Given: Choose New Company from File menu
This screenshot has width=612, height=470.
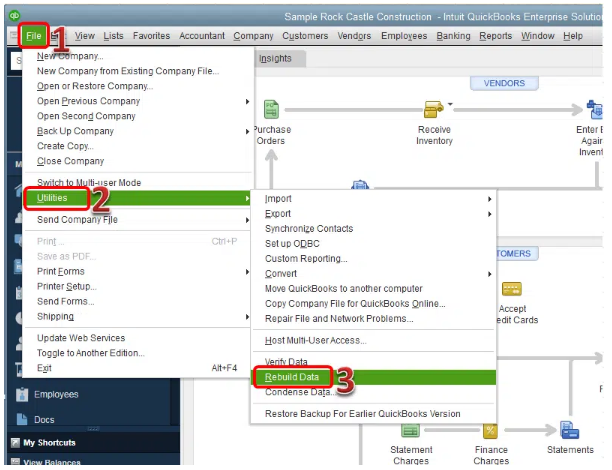Looking at the screenshot, I should pos(138,56).
